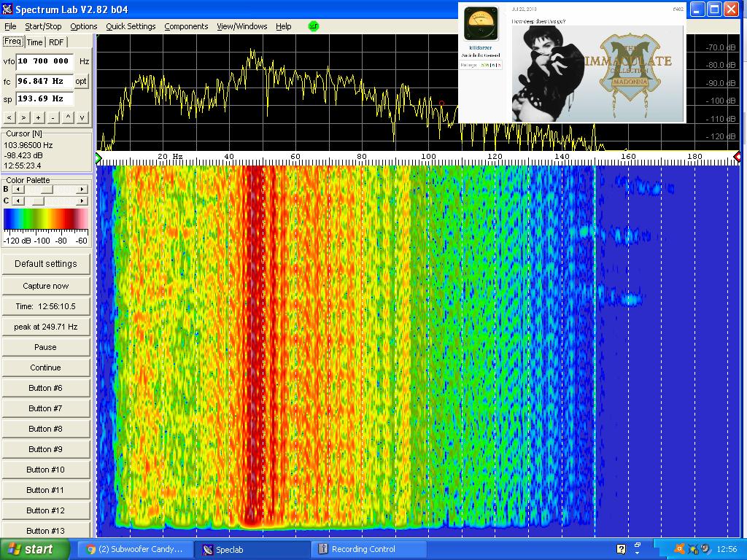Viewport: 747px width, 560px height.
Task: Open the Start/Stop menu
Action: tap(43, 26)
